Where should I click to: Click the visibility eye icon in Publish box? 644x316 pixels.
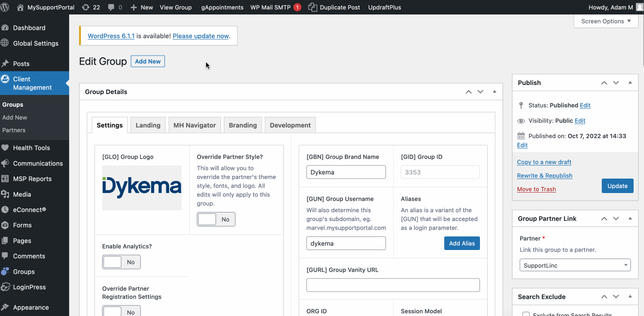click(521, 121)
